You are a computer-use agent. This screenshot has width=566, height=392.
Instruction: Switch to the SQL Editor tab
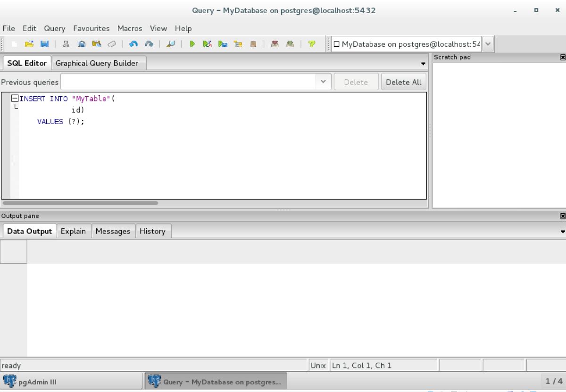(x=27, y=63)
